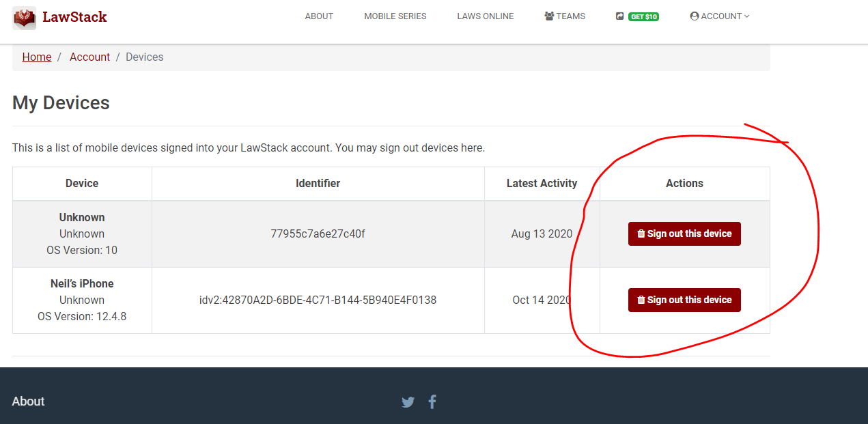Sign out Neil's iPhone device

[x=684, y=300]
